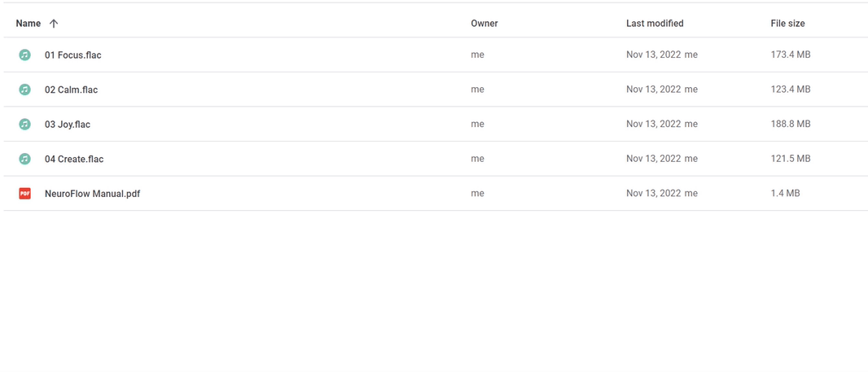
Task: Open the NeuroFlow Manual.pdf file
Action: pyautogui.click(x=93, y=194)
